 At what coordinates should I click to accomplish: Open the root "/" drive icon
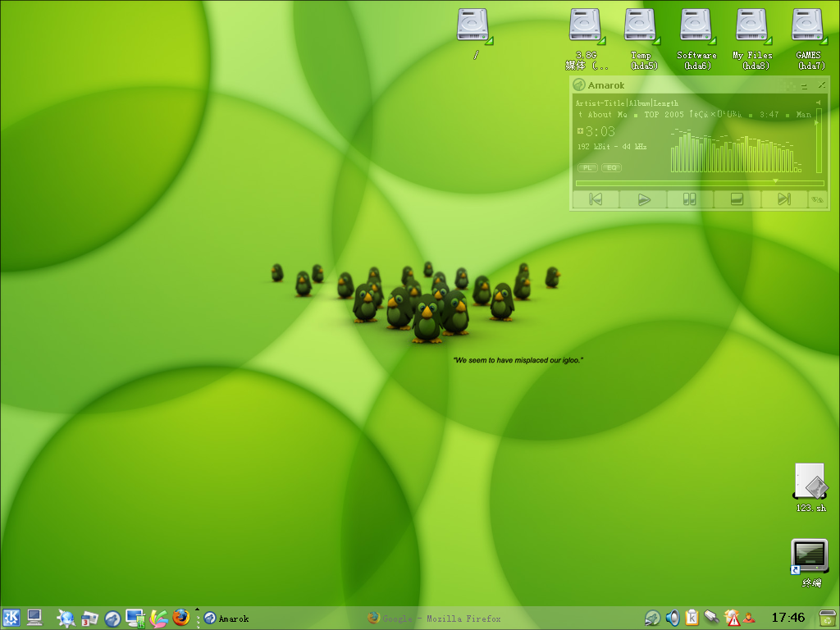[x=475, y=33]
